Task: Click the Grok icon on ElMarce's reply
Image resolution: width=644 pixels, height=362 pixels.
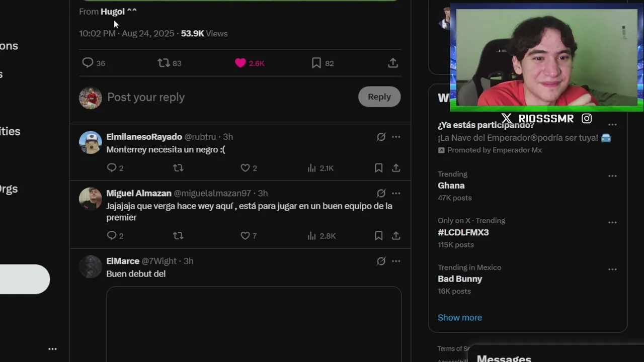Action: 381,261
